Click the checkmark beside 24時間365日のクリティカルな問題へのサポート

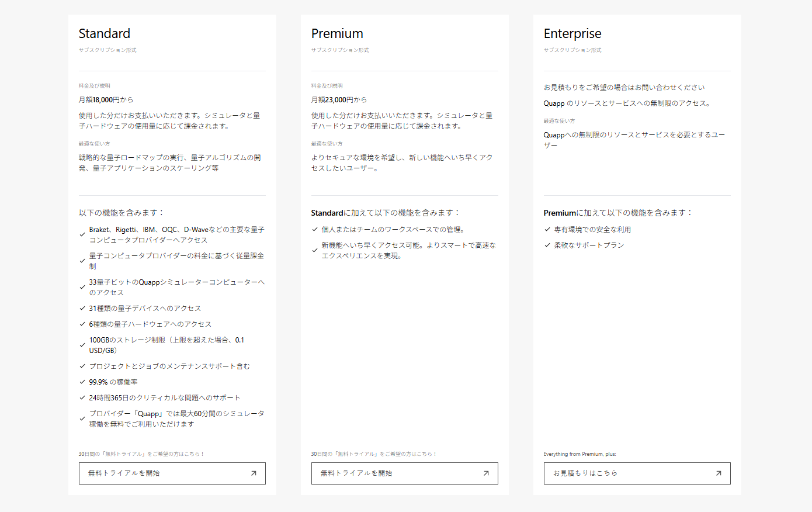pyautogui.click(x=82, y=398)
